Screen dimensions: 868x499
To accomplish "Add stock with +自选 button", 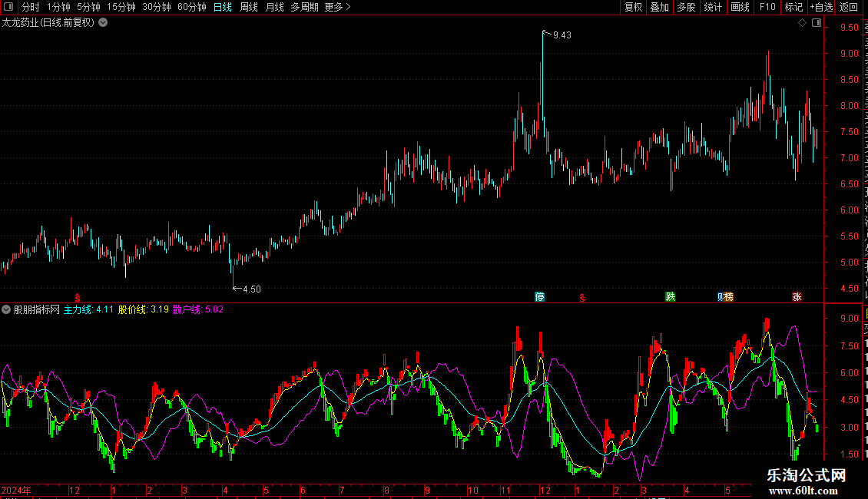I will click(821, 7).
